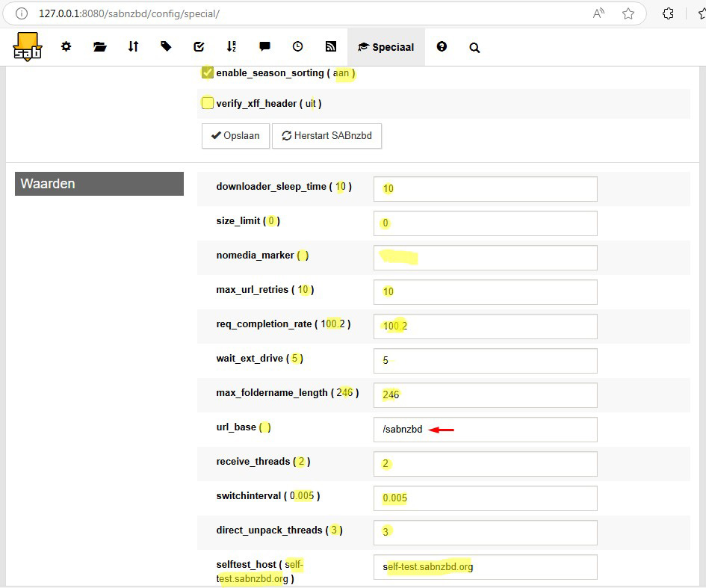Click the Waarden section header
706x588 pixels.
click(99, 184)
